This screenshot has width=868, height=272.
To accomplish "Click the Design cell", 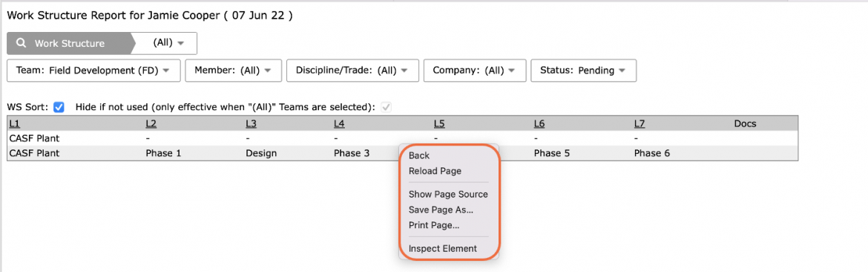I will 260,153.
